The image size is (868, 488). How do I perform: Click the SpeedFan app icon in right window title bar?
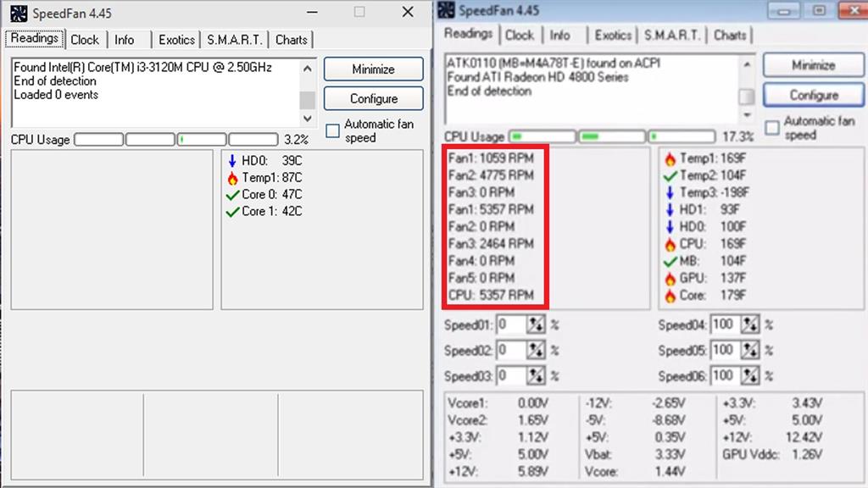click(x=446, y=10)
